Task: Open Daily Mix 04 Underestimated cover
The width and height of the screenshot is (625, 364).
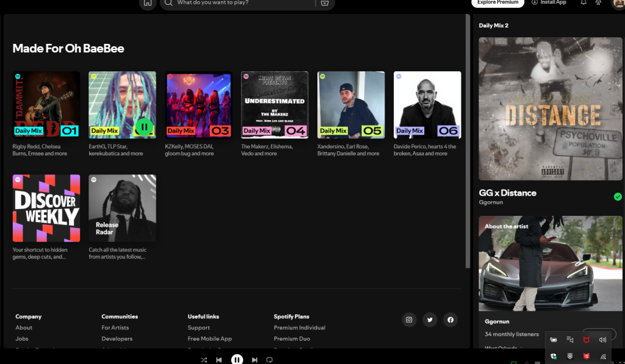Action: pyautogui.click(x=275, y=105)
